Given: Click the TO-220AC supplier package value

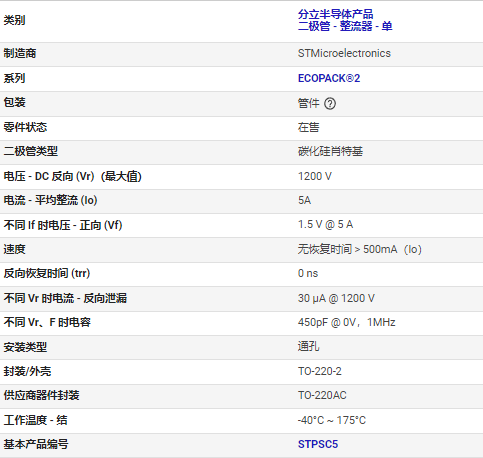Looking at the screenshot, I should tap(322, 395).
